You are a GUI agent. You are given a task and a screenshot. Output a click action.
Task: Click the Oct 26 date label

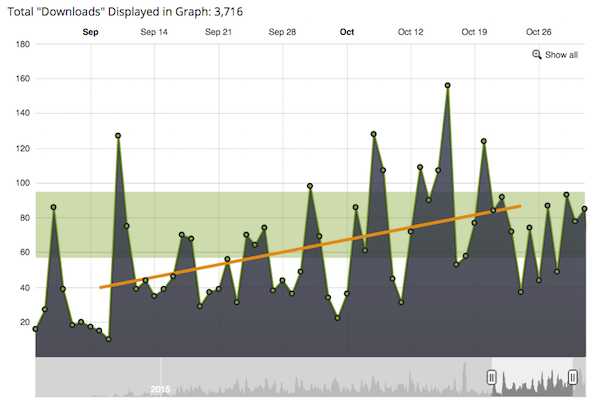point(539,32)
